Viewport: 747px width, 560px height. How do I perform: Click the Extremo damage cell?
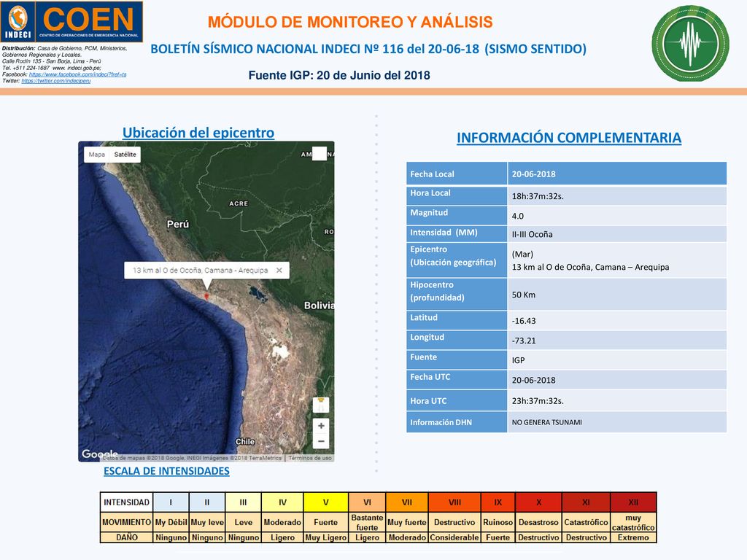click(633, 537)
